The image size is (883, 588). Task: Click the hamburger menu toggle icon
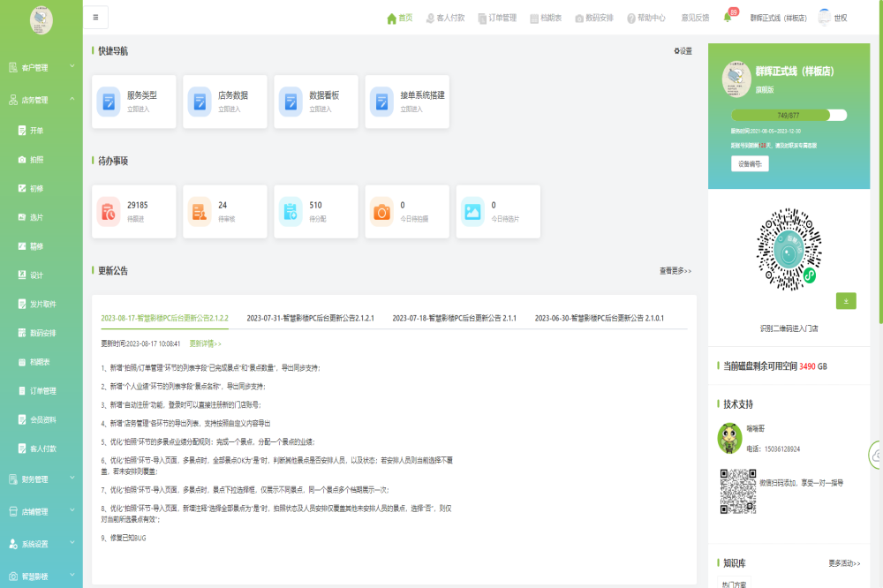click(x=95, y=18)
